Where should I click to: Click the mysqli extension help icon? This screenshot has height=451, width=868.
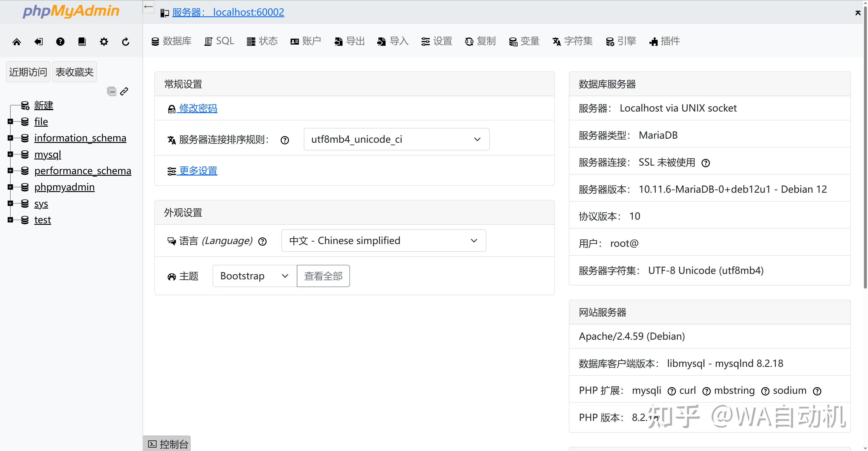[x=671, y=391]
